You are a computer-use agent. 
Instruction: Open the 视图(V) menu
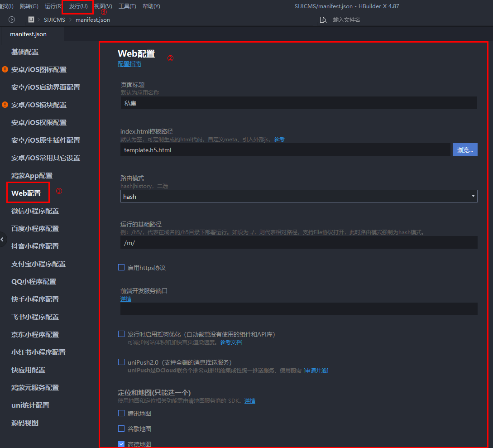click(x=103, y=6)
